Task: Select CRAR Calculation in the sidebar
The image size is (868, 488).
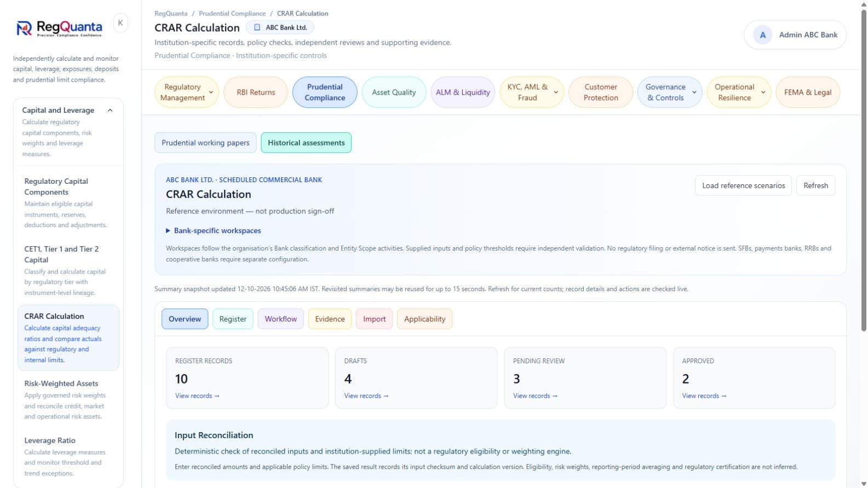Action: pyautogui.click(x=68, y=338)
